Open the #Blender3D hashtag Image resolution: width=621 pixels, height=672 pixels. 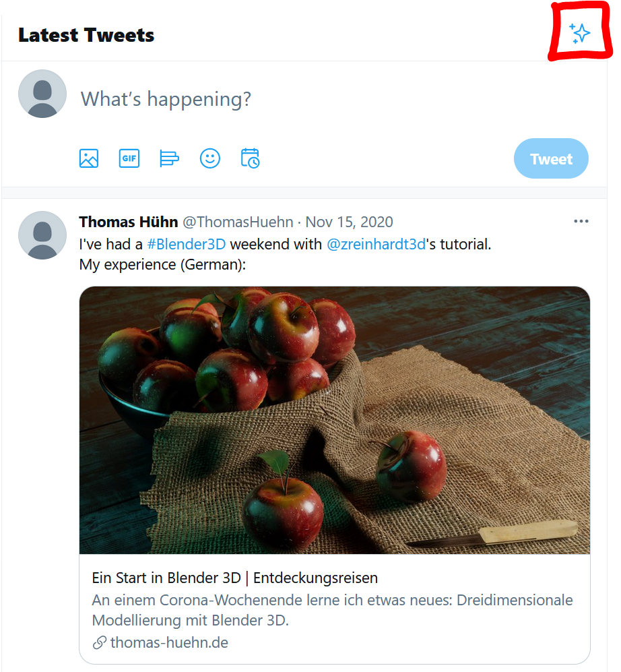[x=186, y=244]
